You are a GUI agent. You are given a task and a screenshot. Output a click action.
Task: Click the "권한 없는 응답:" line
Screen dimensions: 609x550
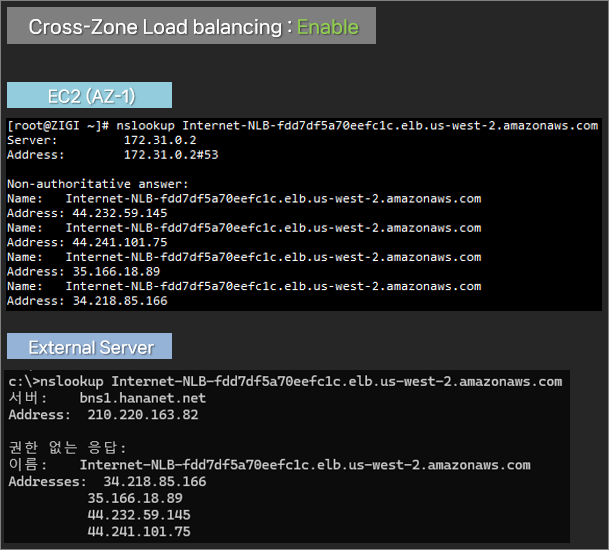[x=67, y=448]
